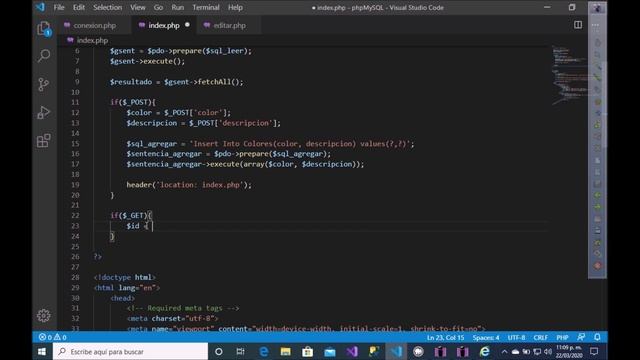Viewport: 640px width, 360px height.
Task: Open the errors and warnings problems indicator
Action: pyautogui.click(x=52, y=337)
